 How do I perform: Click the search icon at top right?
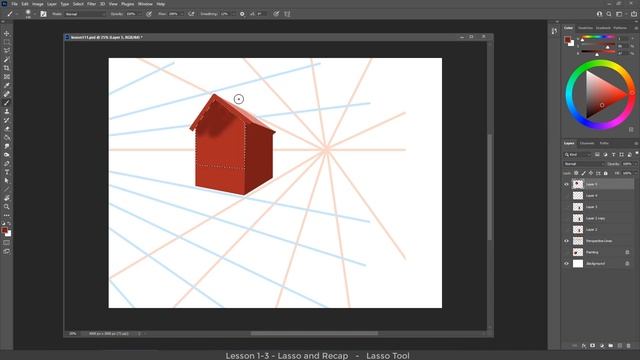609,14
